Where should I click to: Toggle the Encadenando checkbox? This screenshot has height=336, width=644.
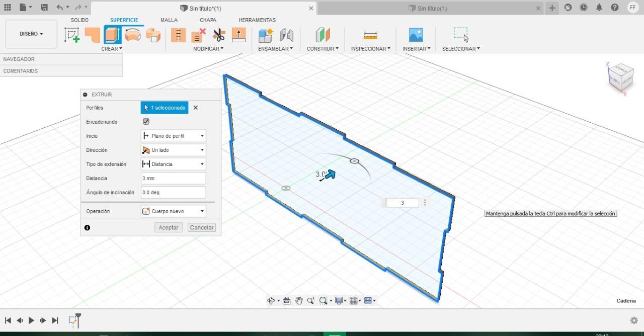click(146, 122)
